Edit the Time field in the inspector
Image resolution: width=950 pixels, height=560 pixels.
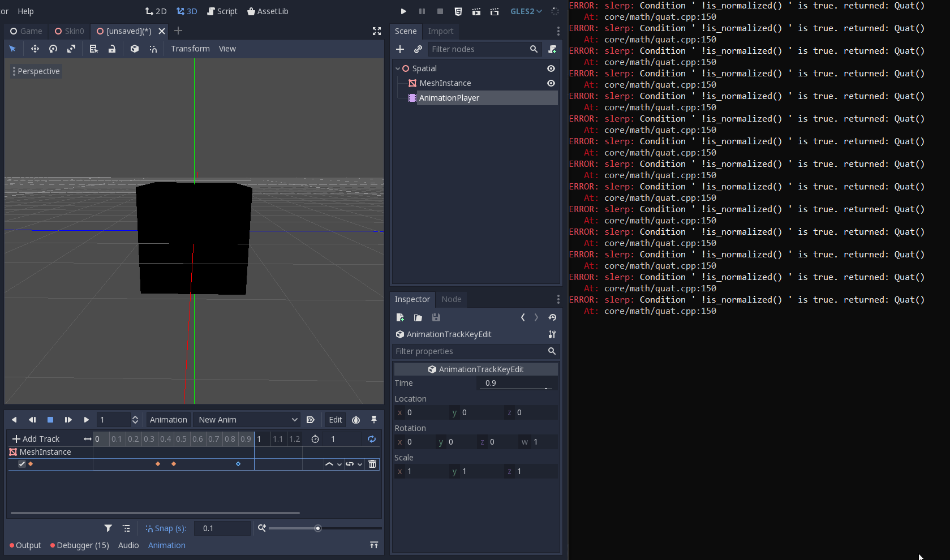[x=513, y=383]
